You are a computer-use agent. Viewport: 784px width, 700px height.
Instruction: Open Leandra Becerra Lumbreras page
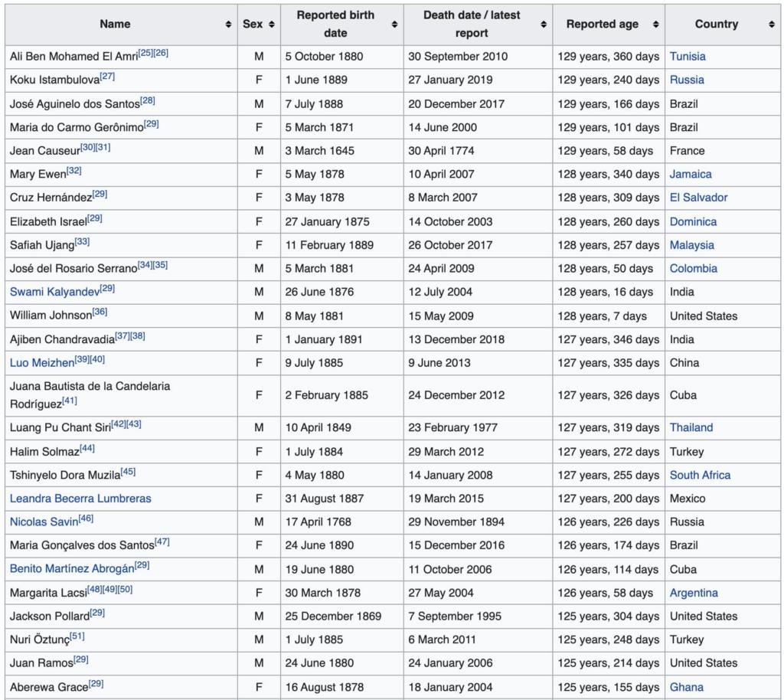click(80, 499)
